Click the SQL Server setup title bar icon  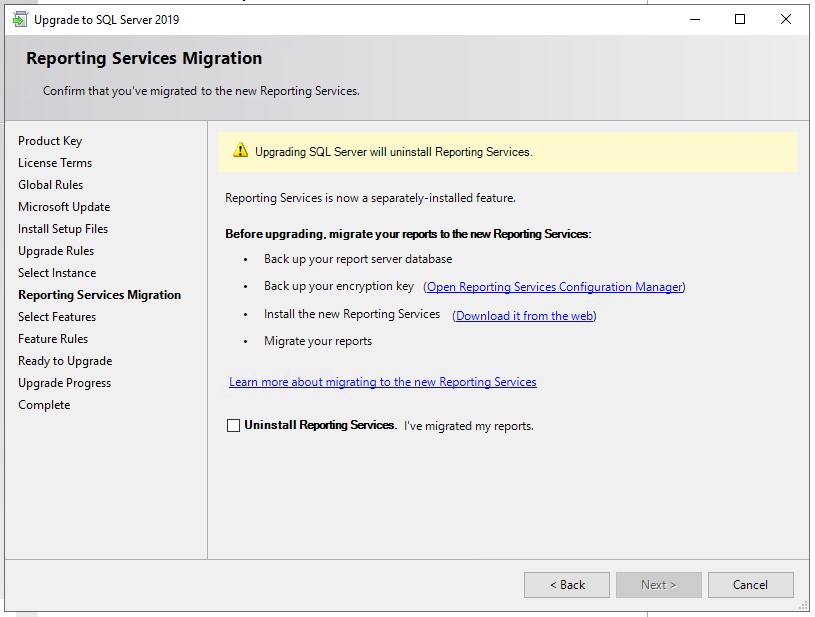(x=20, y=20)
